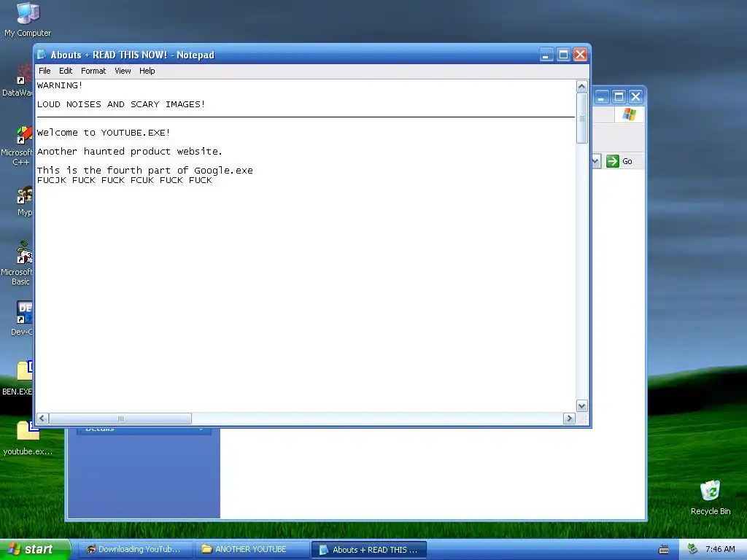This screenshot has width=747, height=560.
Task: Click Notepad horizontal scrollbar left arrow
Action: coord(42,419)
